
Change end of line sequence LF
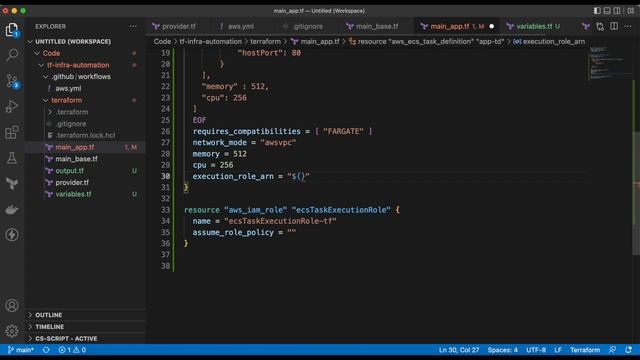pos(558,350)
